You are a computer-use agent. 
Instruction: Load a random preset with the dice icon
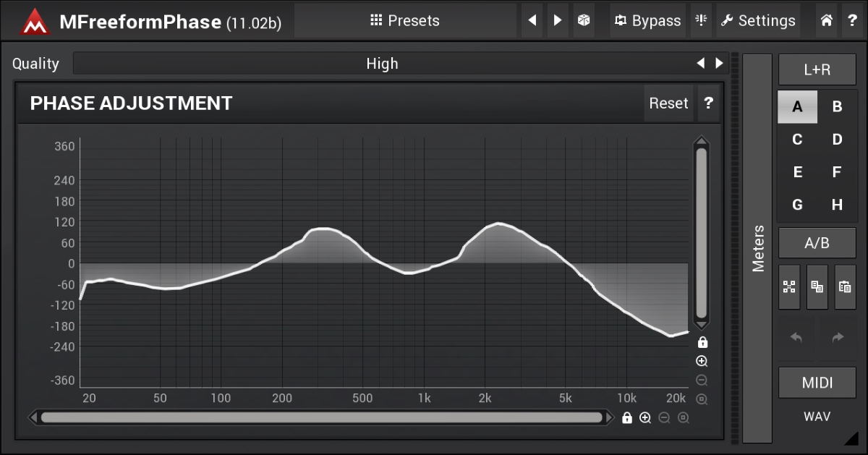point(582,20)
